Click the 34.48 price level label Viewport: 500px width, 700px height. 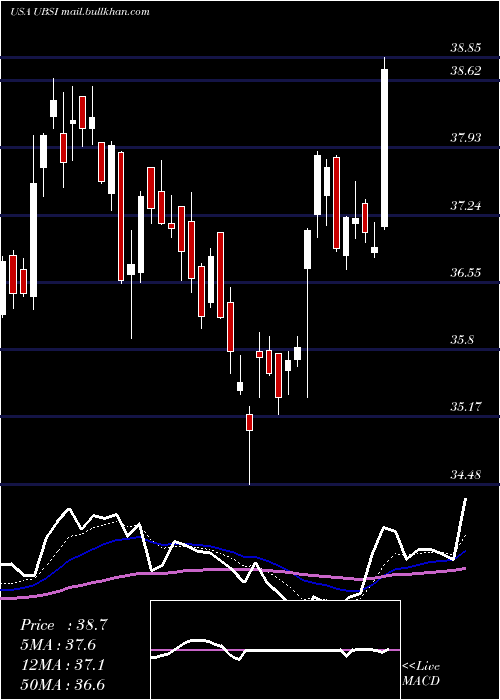tap(466, 474)
